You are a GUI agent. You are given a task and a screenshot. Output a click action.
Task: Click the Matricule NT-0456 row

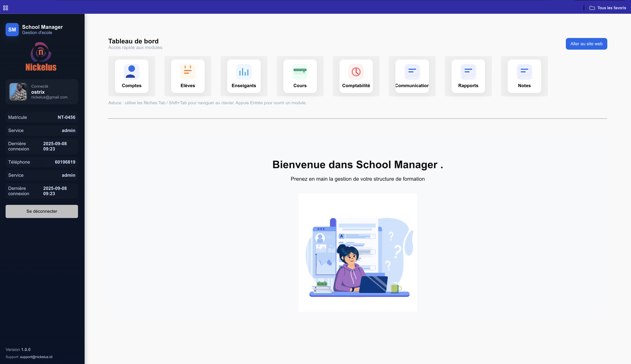(x=42, y=117)
